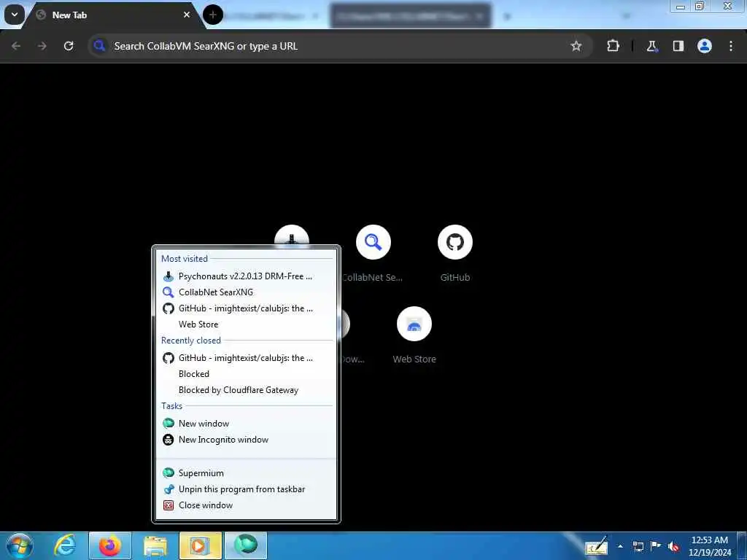Open the tab search dropdown arrow
Viewport: 747px width, 560px height.
pos(15,15)
